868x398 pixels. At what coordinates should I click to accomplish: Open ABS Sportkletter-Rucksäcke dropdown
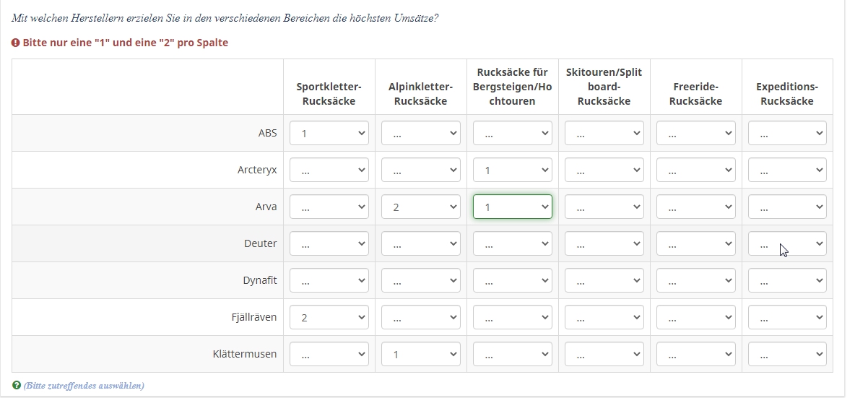click(329, 134)
